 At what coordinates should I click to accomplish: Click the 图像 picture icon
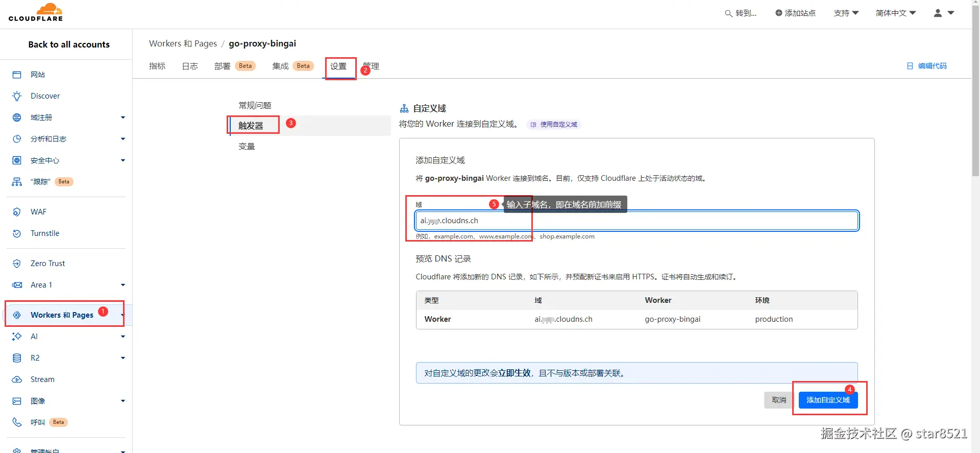(x=17, y=401)
